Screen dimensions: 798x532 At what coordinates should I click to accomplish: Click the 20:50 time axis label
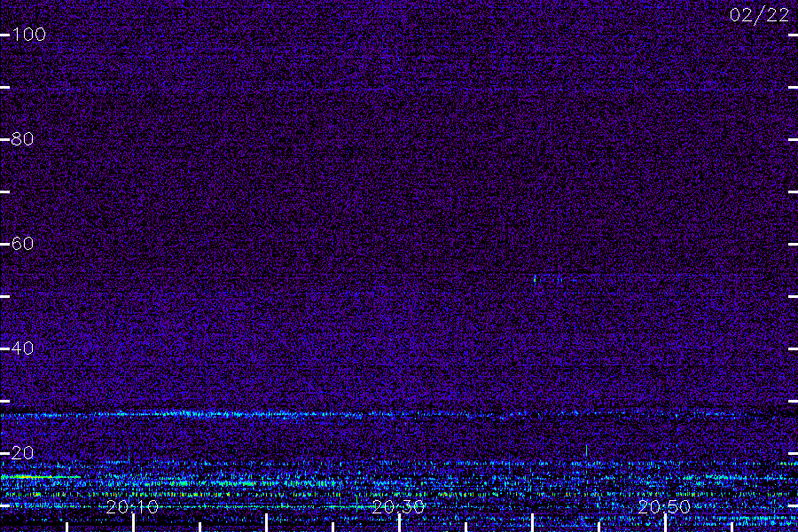[x=664, y=506]
